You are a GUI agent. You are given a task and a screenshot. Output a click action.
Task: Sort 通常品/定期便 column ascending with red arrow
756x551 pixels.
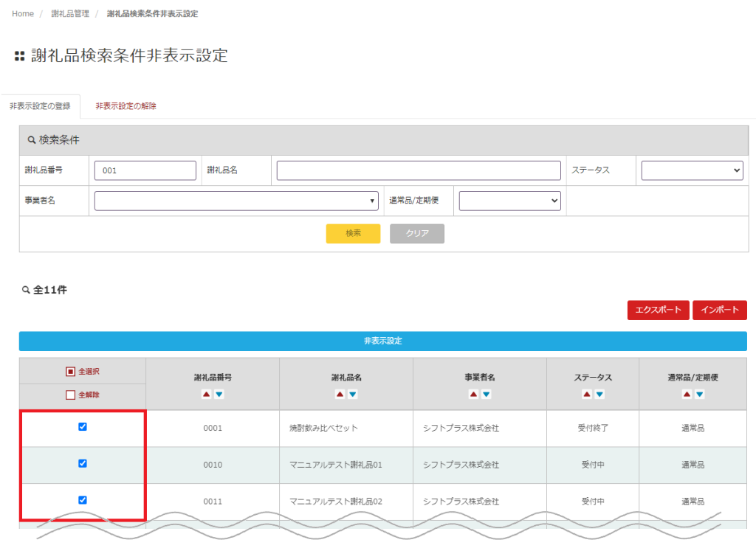tap(687, 395)
